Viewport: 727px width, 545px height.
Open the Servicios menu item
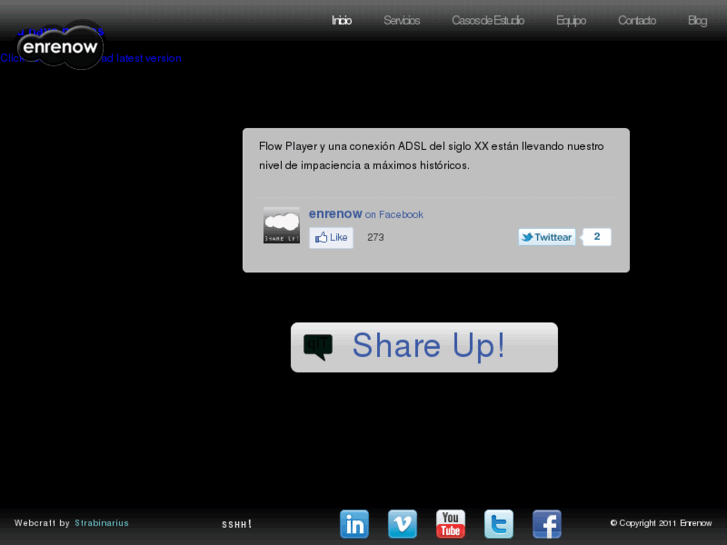pyautogui.click(x=402, y=20)
